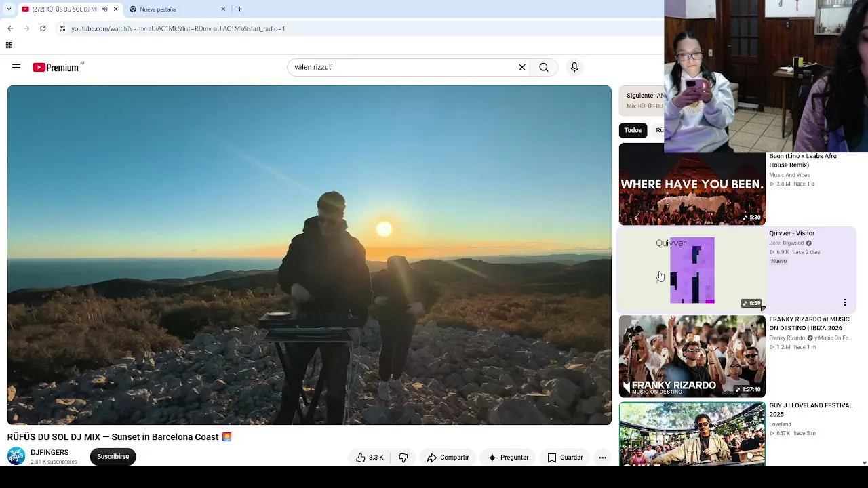Open the apps grid in bookmarks bar
The width and height of the screenshot is (868, 488).
[x=9, y=45]
